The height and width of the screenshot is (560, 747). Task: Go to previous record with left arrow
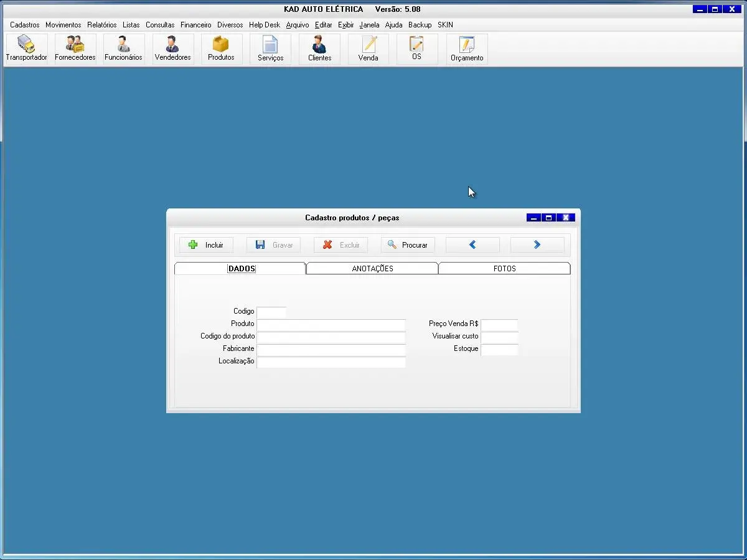point(472,245)
